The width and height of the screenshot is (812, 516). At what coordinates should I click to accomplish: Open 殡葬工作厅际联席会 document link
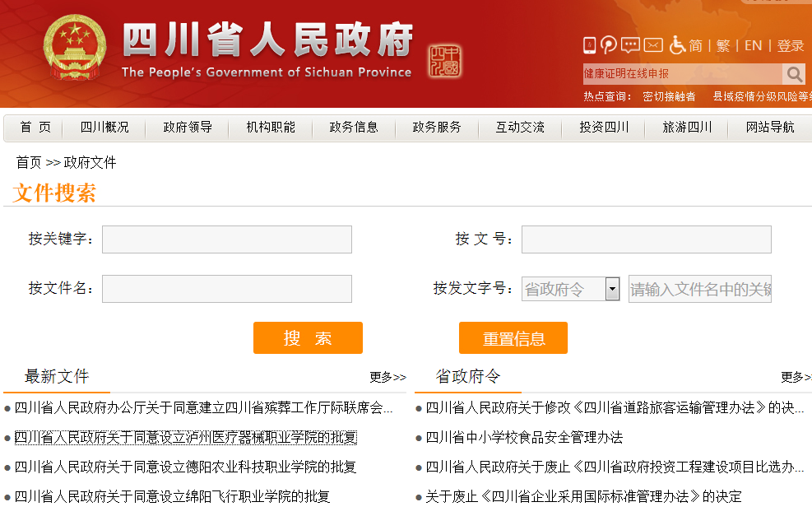[203, 408]
